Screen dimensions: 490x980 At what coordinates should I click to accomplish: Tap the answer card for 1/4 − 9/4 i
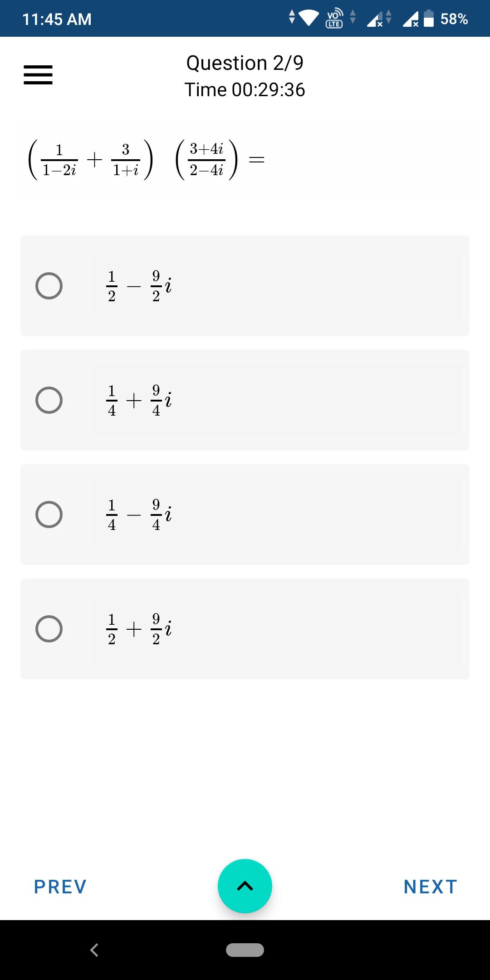coord(245,514)
